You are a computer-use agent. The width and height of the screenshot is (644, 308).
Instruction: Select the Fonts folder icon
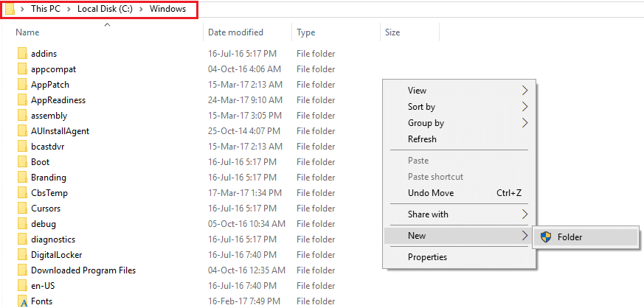pyautogui.click(x=23, y=301)
